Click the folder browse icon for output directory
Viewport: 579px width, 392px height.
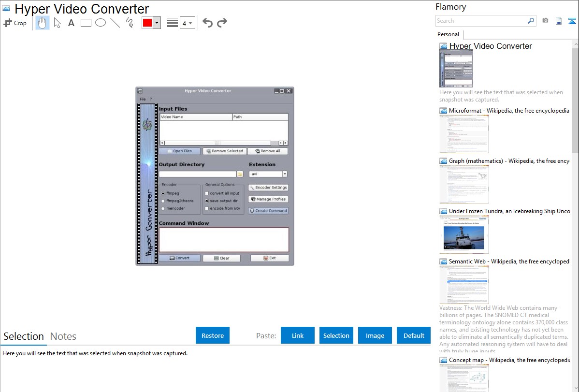click(x=240, y=174)
